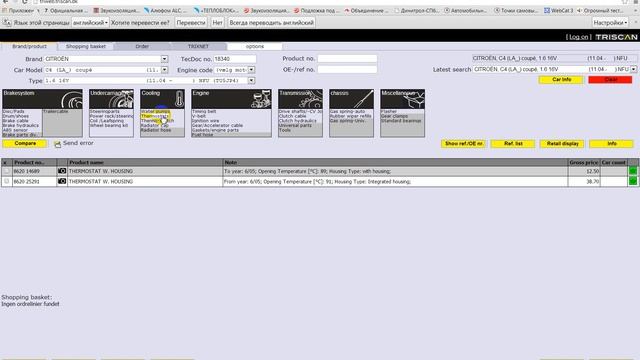Click the Log on link

pyautogui.click(x=579, y=37)
